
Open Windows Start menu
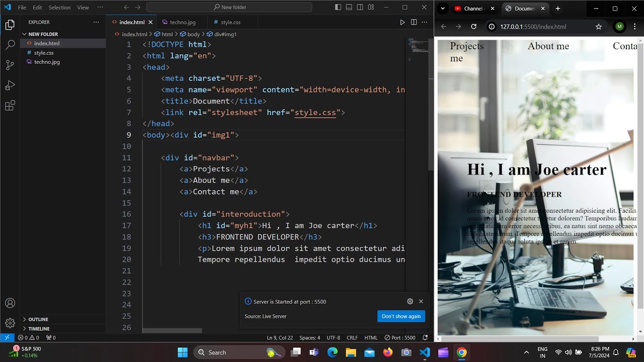point(182,352)
